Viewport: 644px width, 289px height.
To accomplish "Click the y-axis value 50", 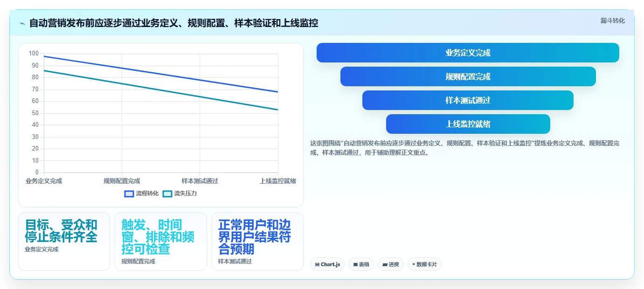I will (35, 113).
